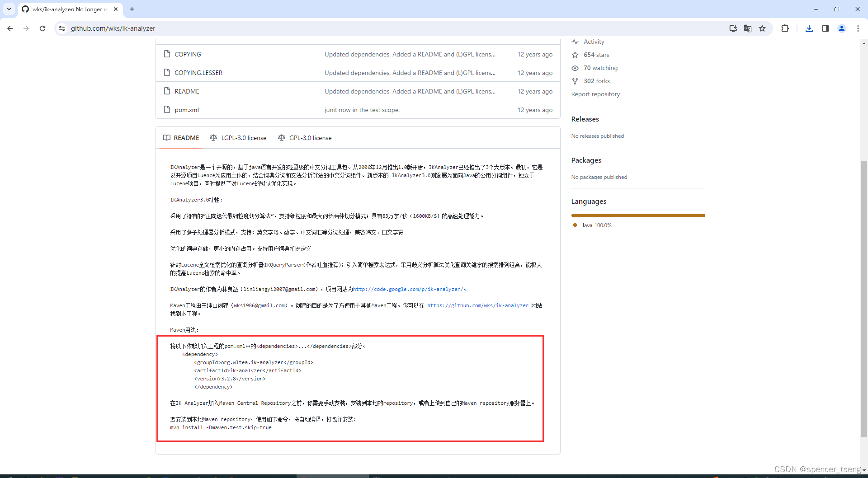Open the Chrome three-dot menu
This screenshot has width=868, height=478.
(858, 28)
